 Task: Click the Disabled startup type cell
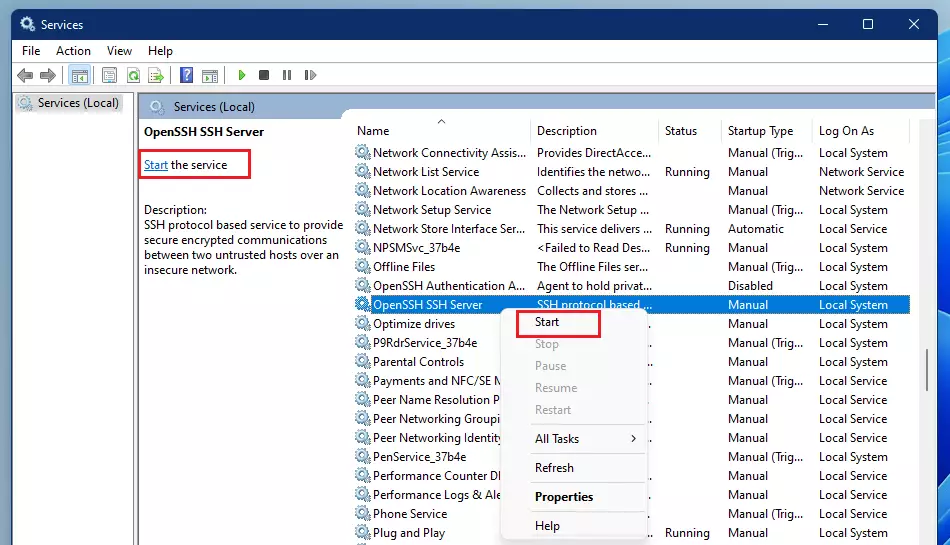tap(750, 286)
